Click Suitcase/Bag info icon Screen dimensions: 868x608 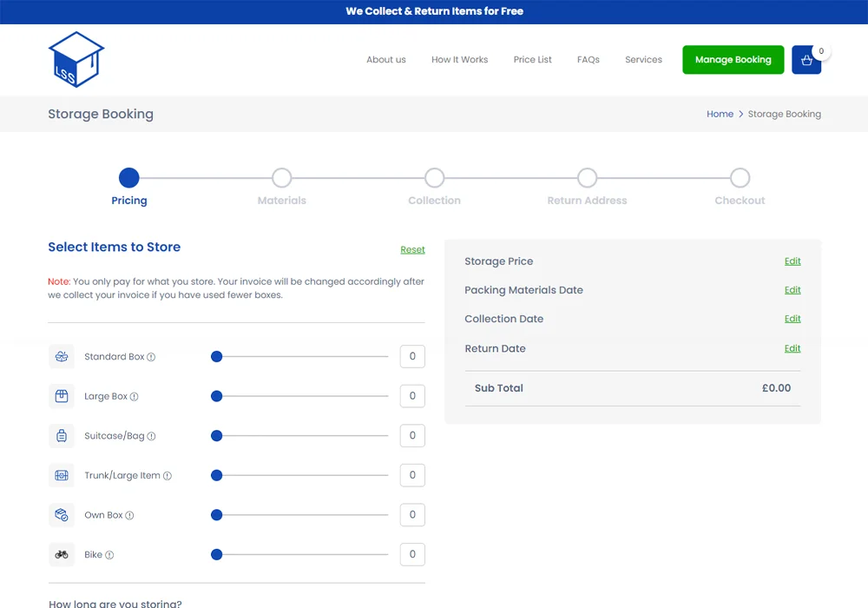[x=151, y=436]
